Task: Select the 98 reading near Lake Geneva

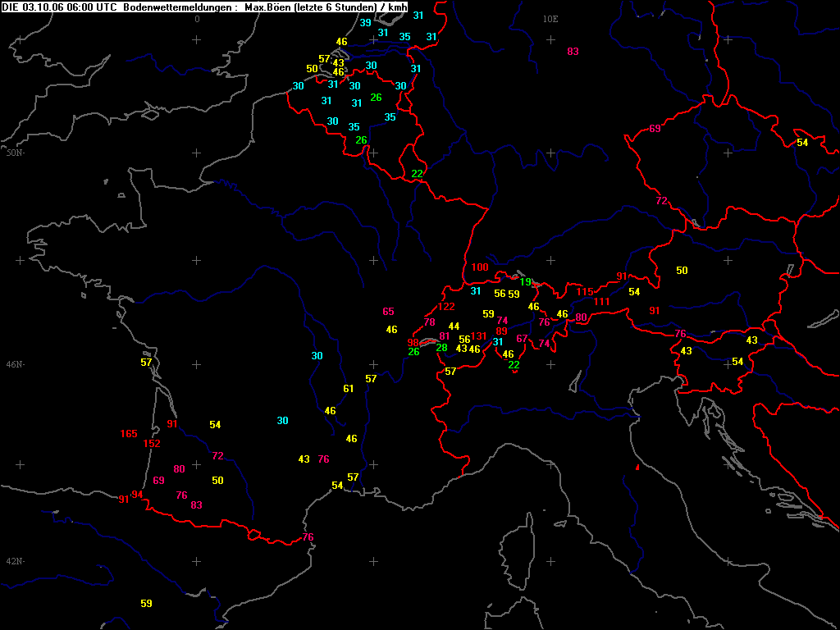Action: pos(413,343)
